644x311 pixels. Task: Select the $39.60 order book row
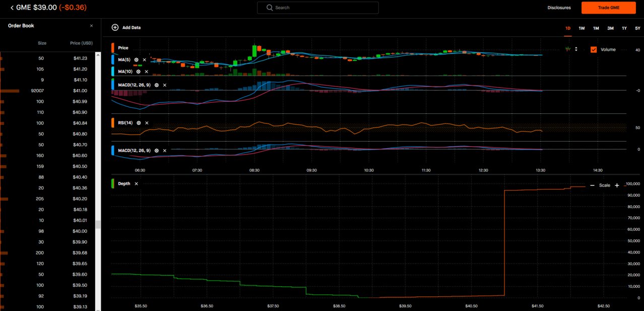point(47,274)
